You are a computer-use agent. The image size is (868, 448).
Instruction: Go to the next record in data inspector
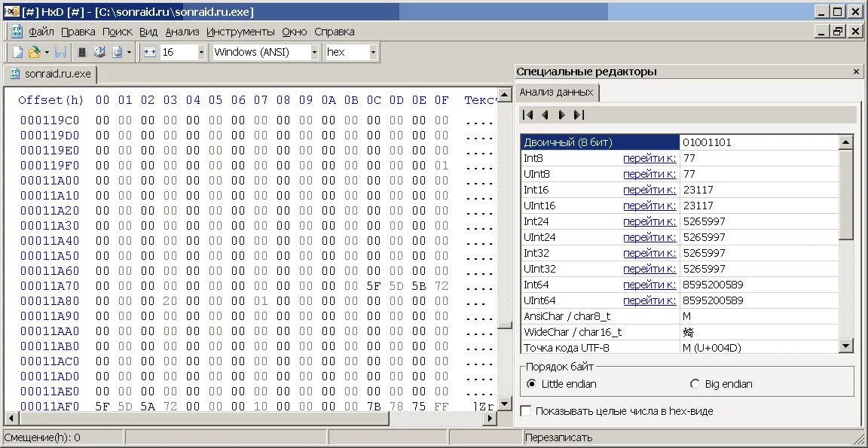pos(561,114)
